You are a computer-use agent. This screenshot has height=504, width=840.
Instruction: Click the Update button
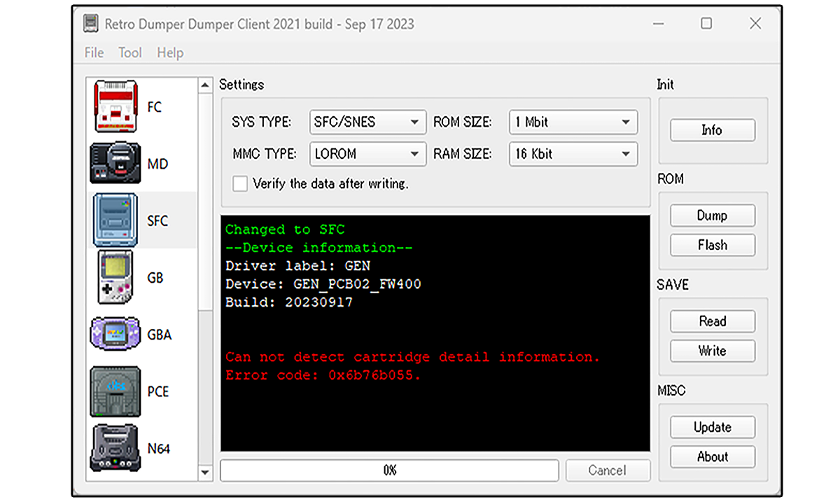[713, 427]
